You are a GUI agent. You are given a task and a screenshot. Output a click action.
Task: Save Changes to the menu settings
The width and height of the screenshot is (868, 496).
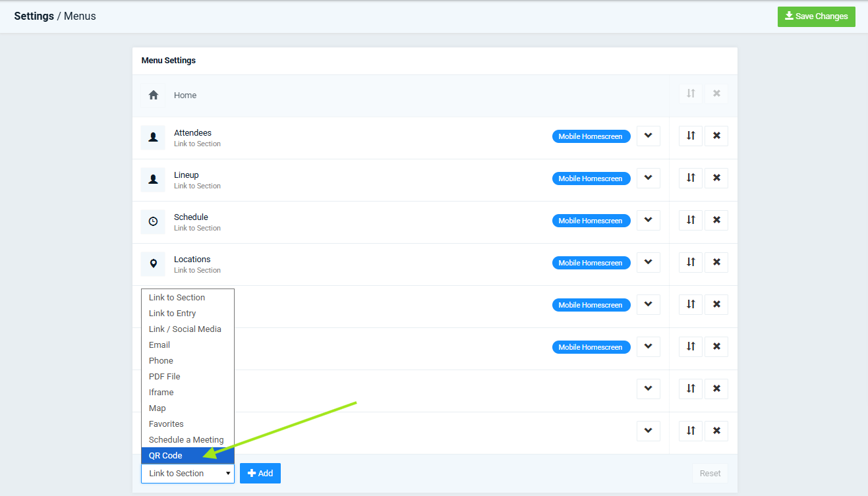click(817, 16)
